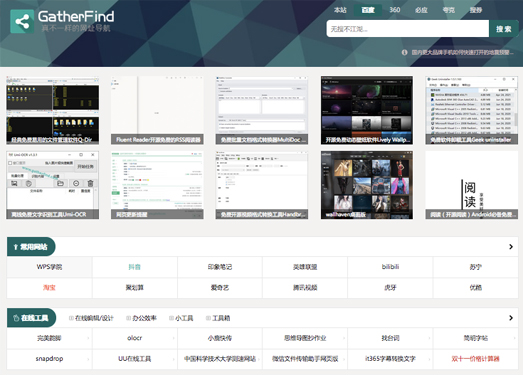Switch search engine to 本站

pos(340,10)
